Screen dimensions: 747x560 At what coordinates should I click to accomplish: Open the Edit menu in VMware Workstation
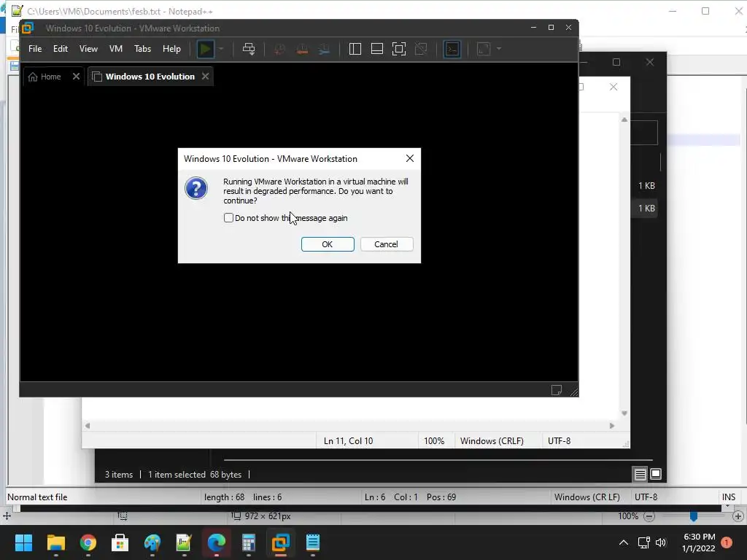pos(60,49)
